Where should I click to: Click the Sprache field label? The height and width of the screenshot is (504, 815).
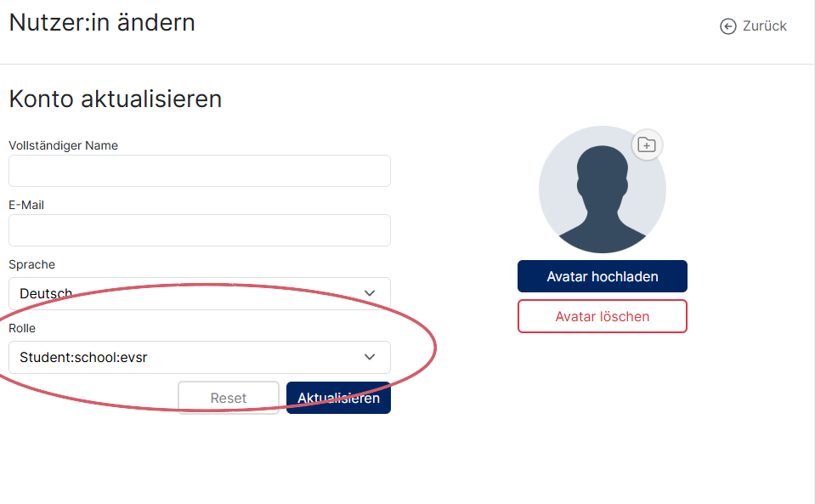pyautogui.click(x=31, y=264)
